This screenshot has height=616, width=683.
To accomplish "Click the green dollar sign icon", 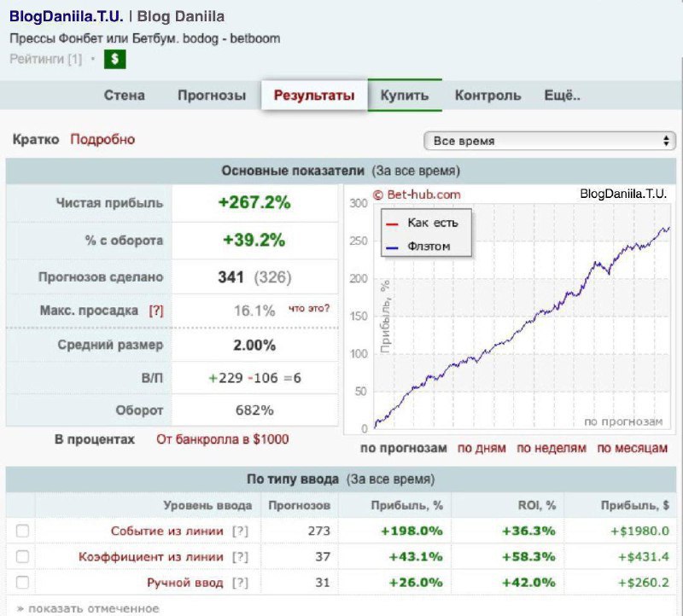I will click(115, 59).
